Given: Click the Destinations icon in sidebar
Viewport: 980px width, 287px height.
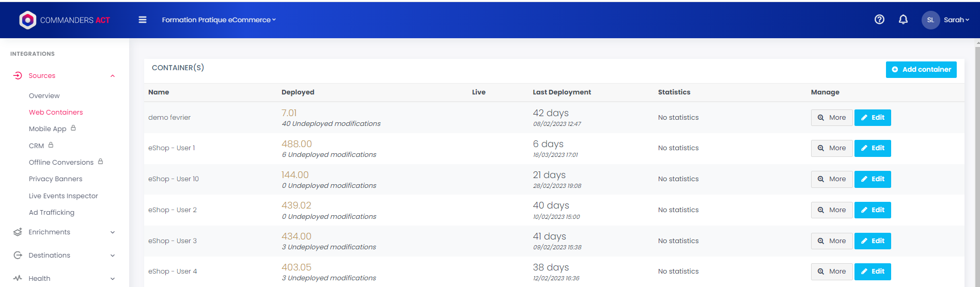Looking at the screenshot, I should [18, 256].
